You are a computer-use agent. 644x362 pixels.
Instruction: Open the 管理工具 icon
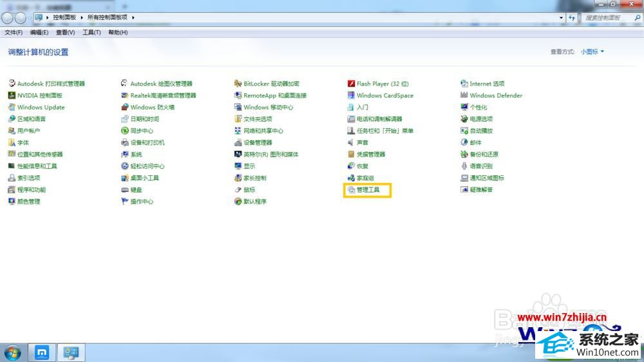pos(351,189)
